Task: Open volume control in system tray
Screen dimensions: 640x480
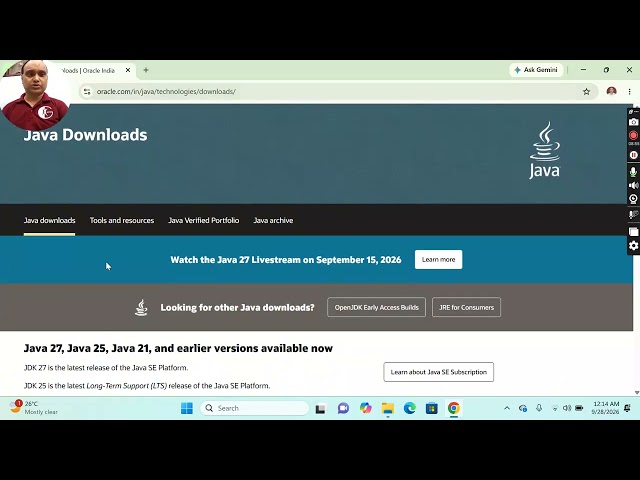Action: 567,408
